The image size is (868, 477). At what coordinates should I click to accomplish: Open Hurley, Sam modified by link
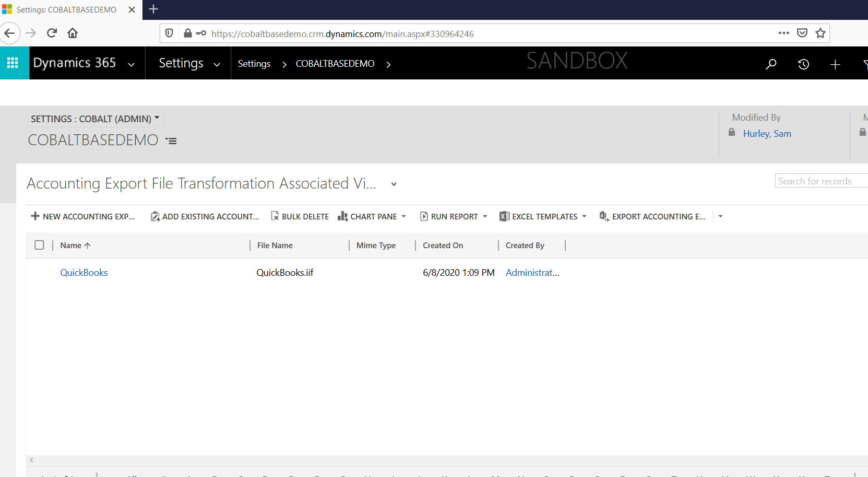[767, 133]
